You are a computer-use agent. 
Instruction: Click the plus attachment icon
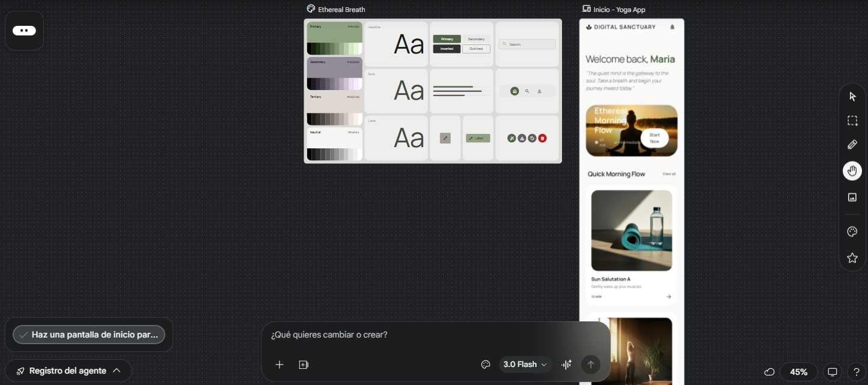pos(280,365)
